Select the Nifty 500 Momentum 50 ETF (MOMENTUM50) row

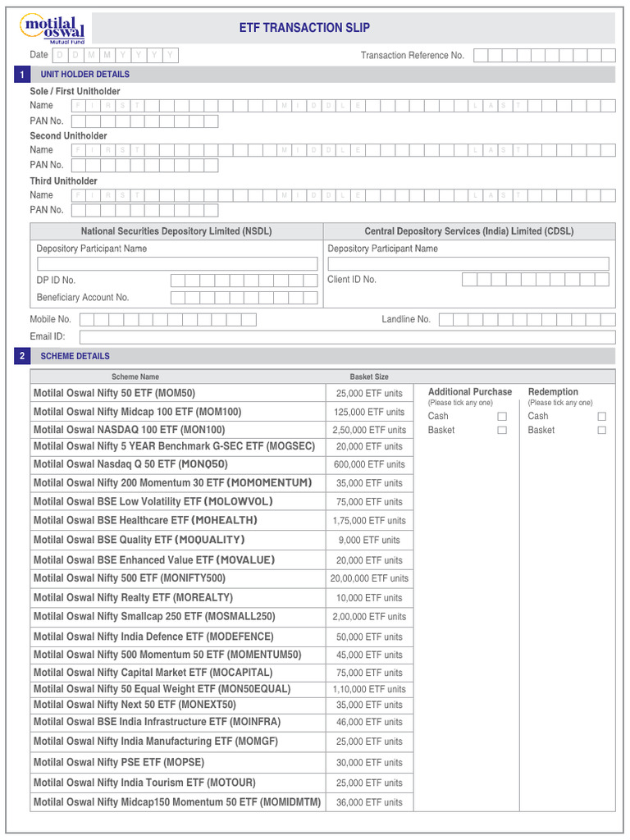point(221,655)
